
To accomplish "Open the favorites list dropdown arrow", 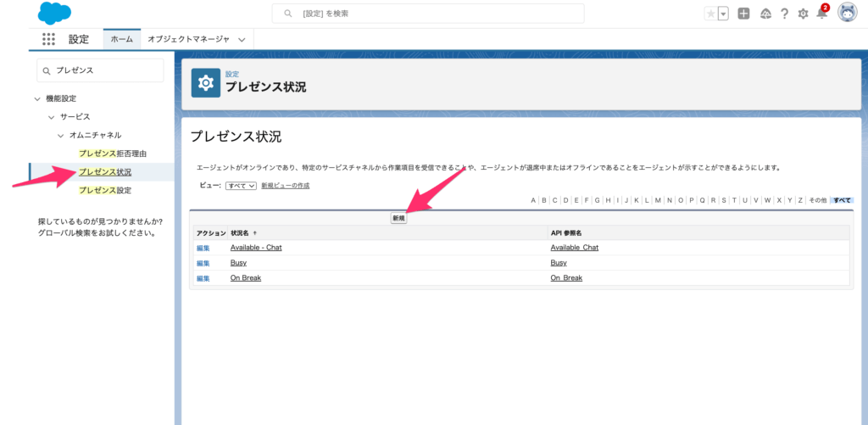I will click(723, 14).
